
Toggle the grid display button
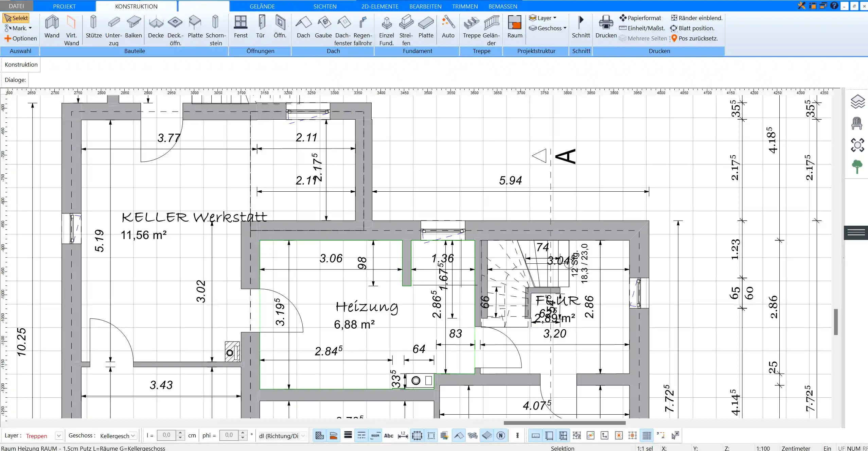647,436
